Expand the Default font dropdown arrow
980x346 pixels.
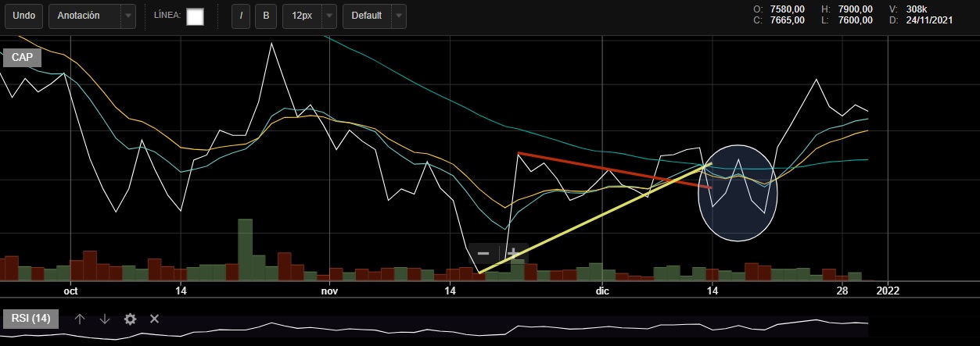coord(399,16)
